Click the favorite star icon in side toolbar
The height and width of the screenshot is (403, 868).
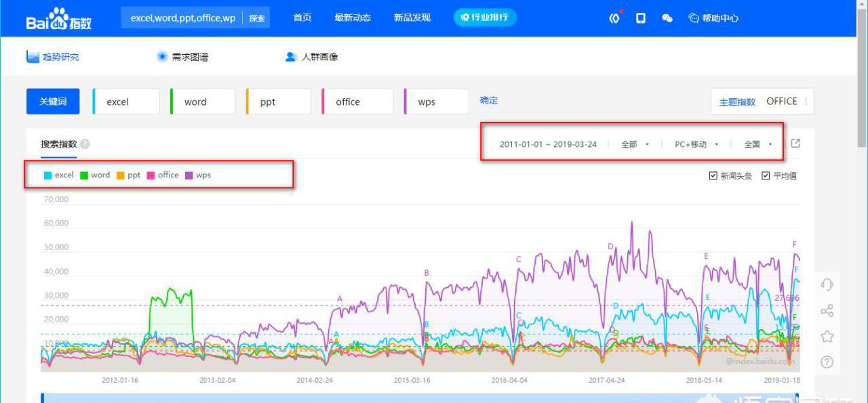coord(827,337)
